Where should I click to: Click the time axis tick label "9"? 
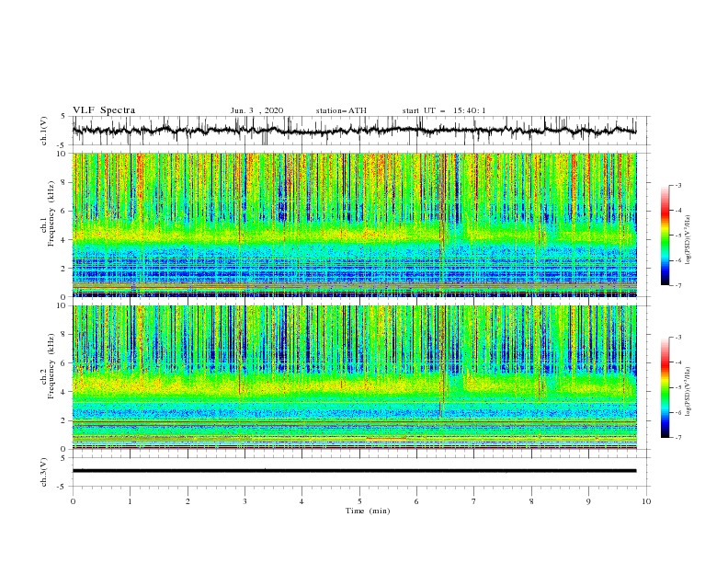click(588, 501)
